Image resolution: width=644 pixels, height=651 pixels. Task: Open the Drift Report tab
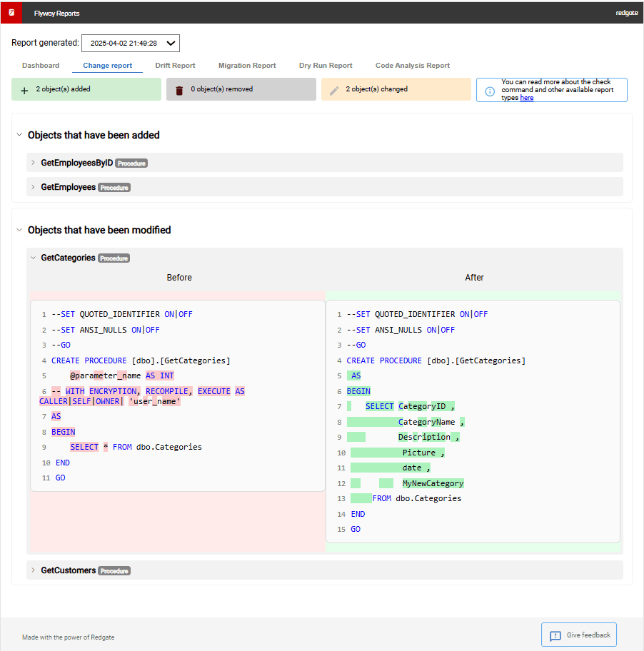coord(175,65)
